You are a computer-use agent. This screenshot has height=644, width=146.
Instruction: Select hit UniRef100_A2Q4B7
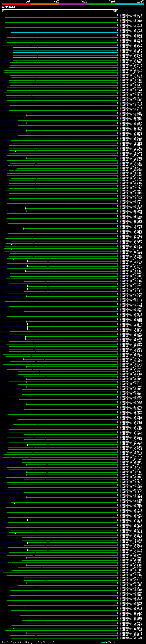pos(131,595)
